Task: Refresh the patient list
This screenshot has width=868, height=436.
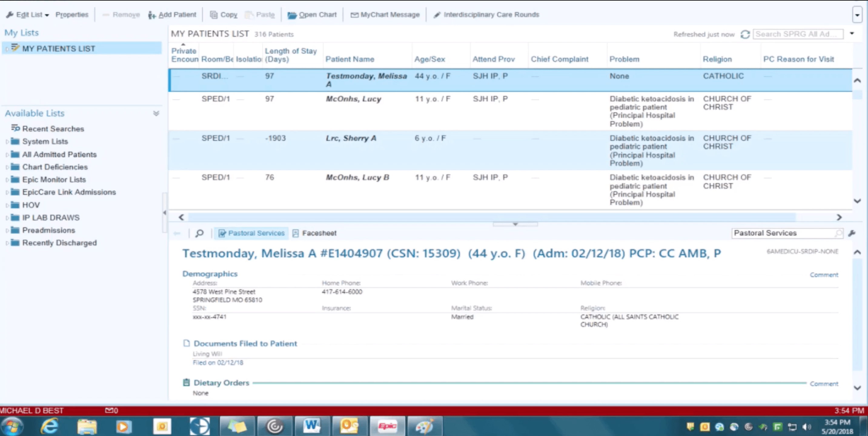Action: [x=746, y=34]
